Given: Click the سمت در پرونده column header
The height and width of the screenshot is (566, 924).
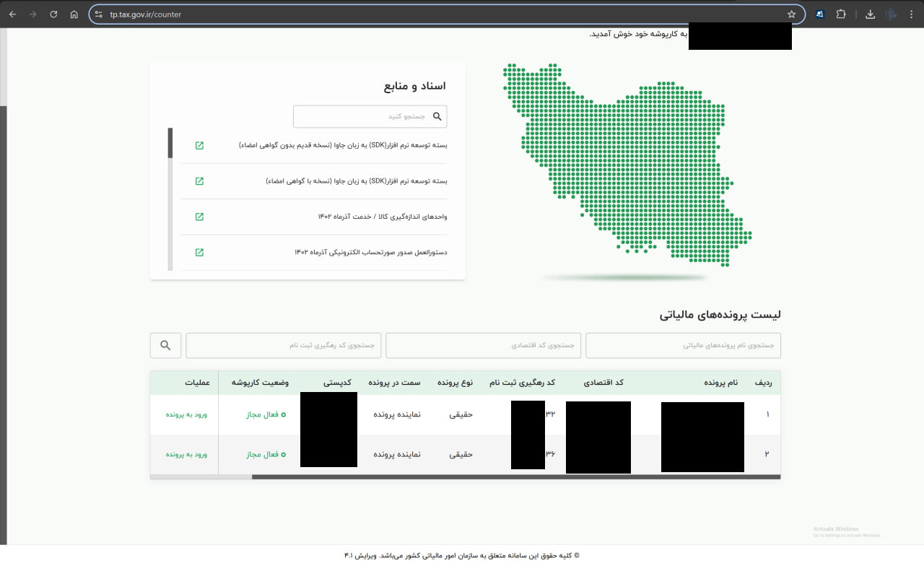Looking at the screenshot, I should (x=394, y=383).
